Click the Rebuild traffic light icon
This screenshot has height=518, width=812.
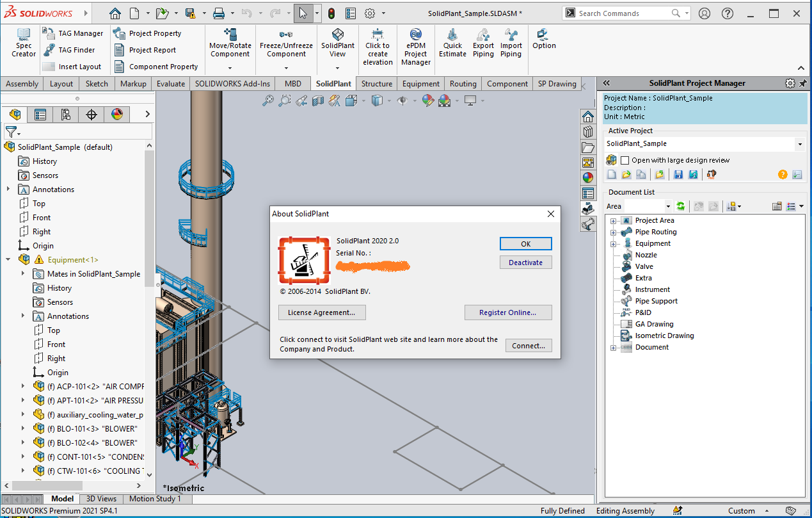(331, 13)
